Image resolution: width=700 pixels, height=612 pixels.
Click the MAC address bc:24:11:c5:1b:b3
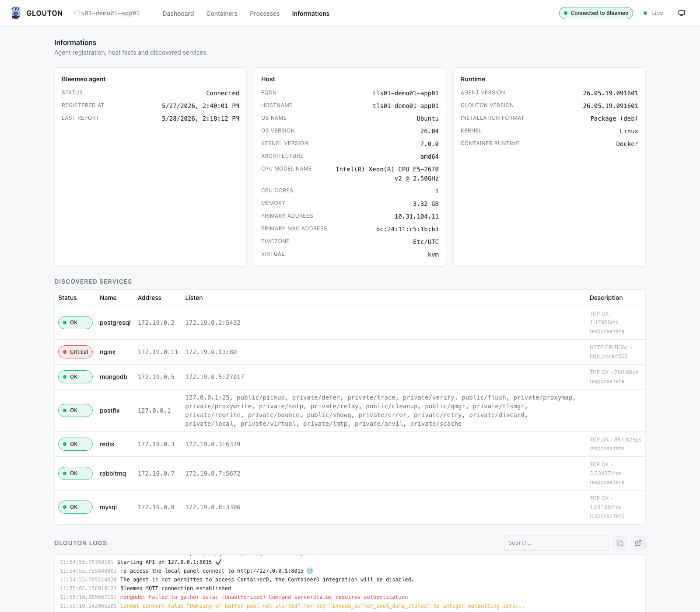coord(407,229)
